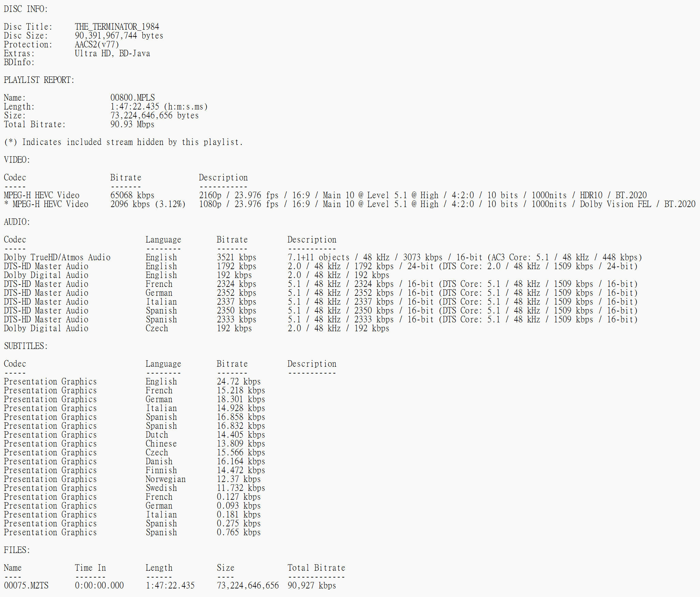Select the 2160p HDR10 video description line
Image resolution: width=700 pixels, height=597 pixels.
tap(423, 195)
